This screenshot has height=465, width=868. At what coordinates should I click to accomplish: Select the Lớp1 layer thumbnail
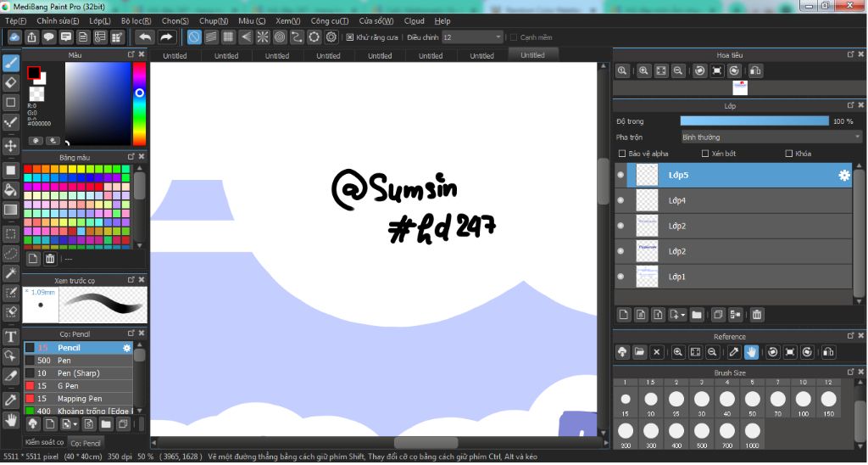[647, 277]
